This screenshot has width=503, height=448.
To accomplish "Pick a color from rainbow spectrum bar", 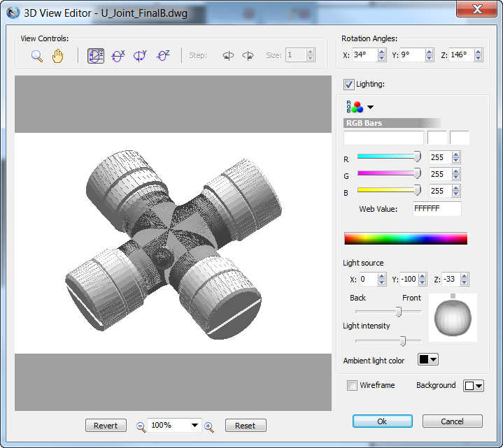I will [x=405, y=238].
